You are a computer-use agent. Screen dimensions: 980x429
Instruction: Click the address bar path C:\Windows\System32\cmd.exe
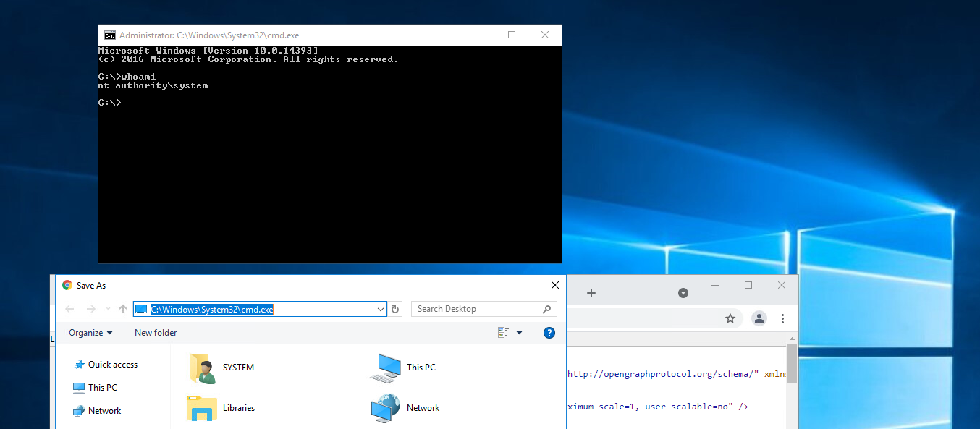pyautogui.click(x=212, y=310)
